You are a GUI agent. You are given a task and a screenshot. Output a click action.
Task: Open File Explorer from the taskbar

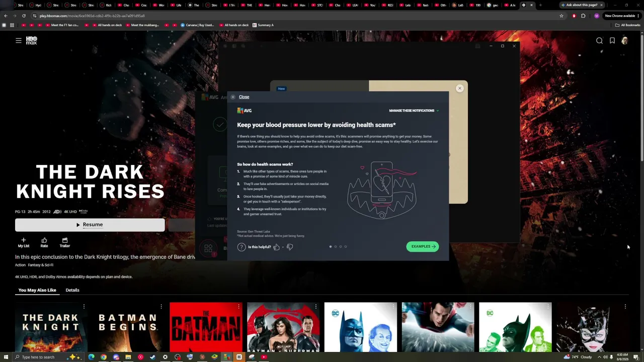(128, 357)
